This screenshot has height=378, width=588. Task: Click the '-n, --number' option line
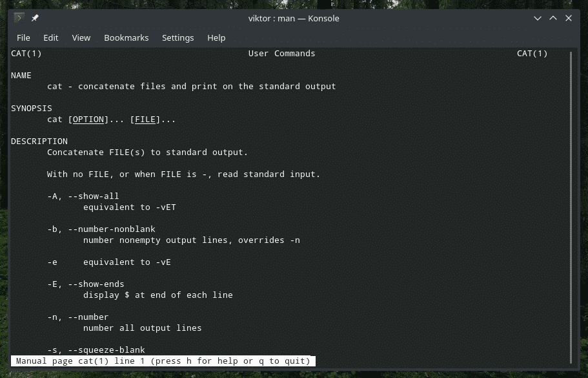(77, 317)
